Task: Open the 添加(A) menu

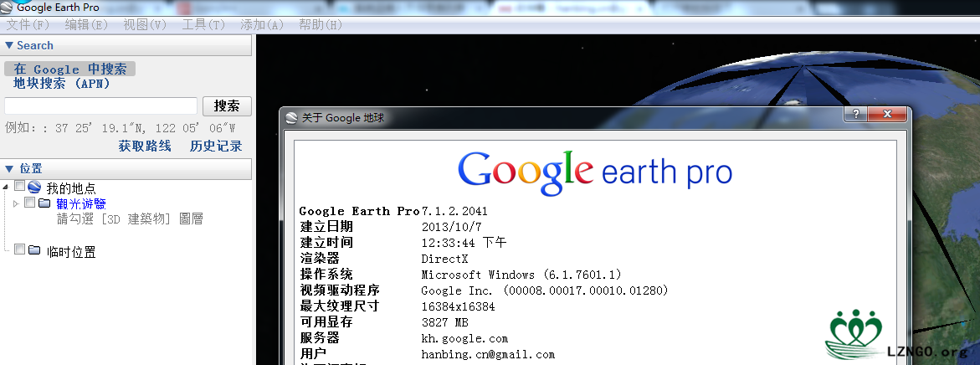Action: pos(262,25)
